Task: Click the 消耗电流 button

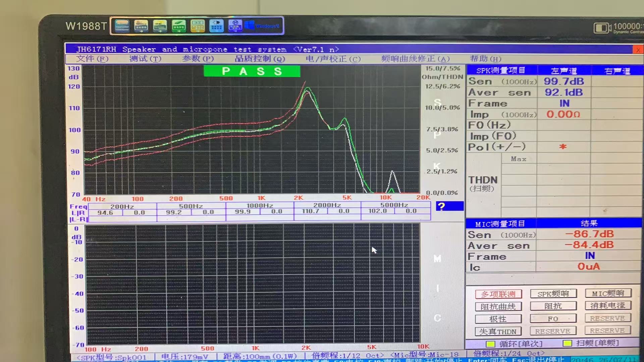Action: pos(608,305)
